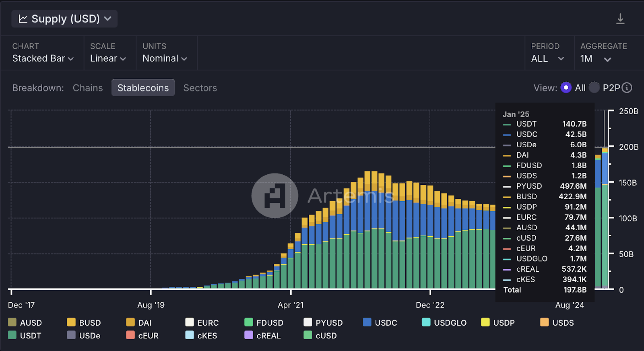Click the Dec '22 x-axis label
The height and width of the screenshot is (351, 644).
coord(430,305)
